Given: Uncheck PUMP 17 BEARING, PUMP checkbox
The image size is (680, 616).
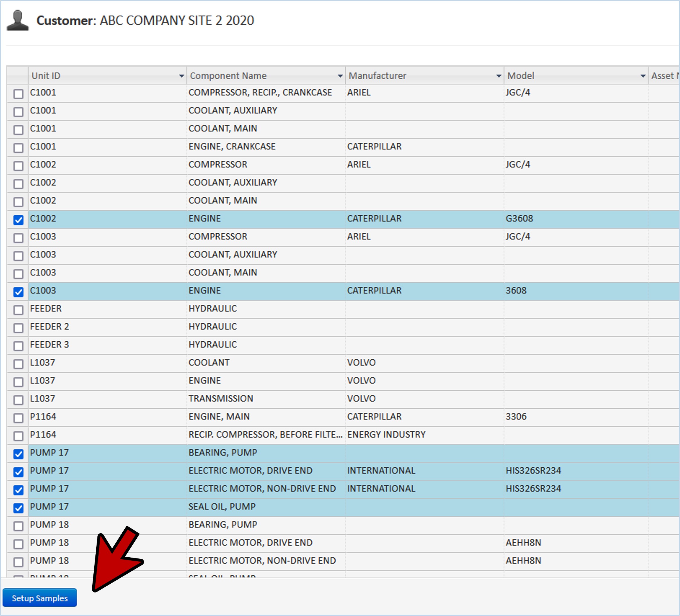Looking at the screenshot, I should click(19, 454).
